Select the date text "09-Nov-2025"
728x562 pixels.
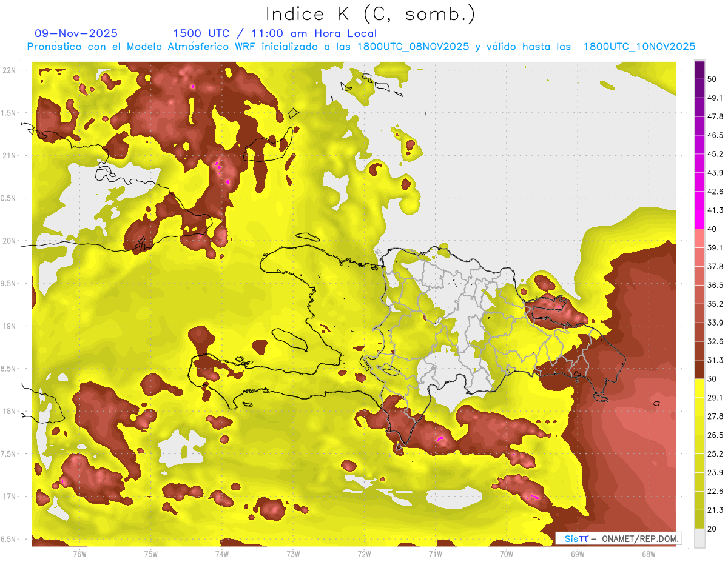(x=76, y=33)
